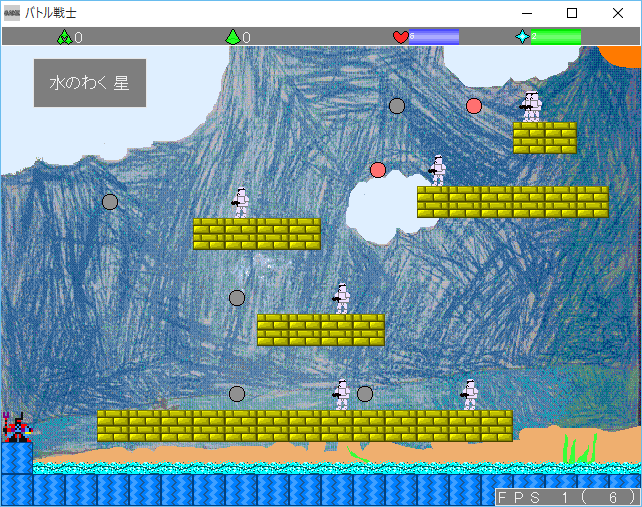Click the gray ball at the bottom platform's left side

coord(237,394)
